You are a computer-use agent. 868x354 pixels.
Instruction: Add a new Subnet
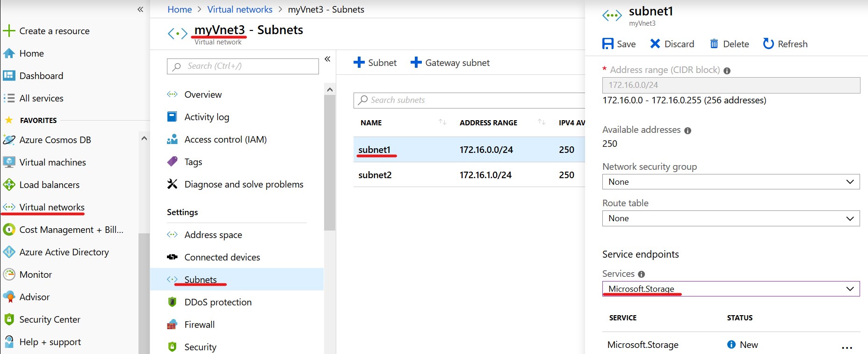375,63
